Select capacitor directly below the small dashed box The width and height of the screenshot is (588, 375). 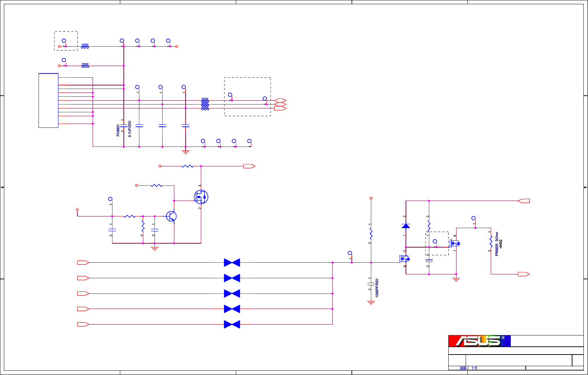[x=429, y=260]
